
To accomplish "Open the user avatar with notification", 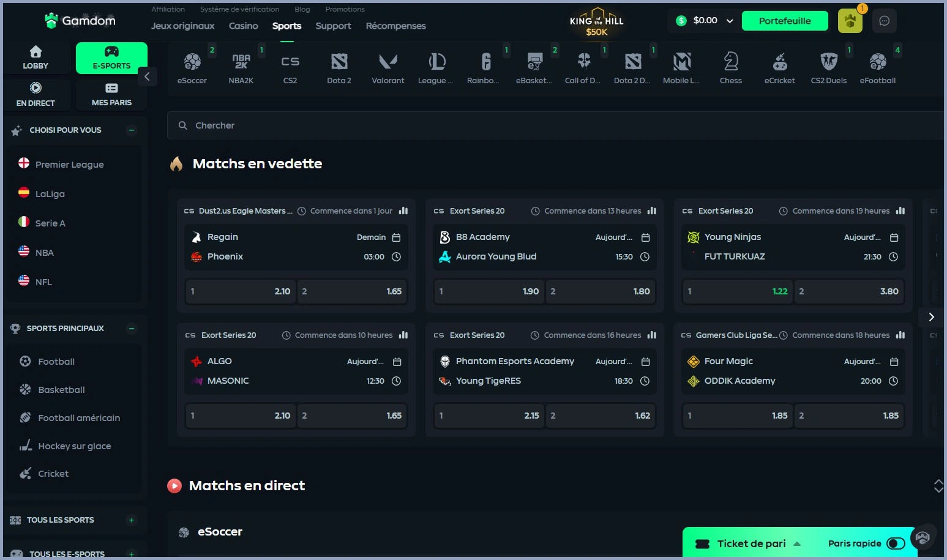I will click(x=850, y=21).
